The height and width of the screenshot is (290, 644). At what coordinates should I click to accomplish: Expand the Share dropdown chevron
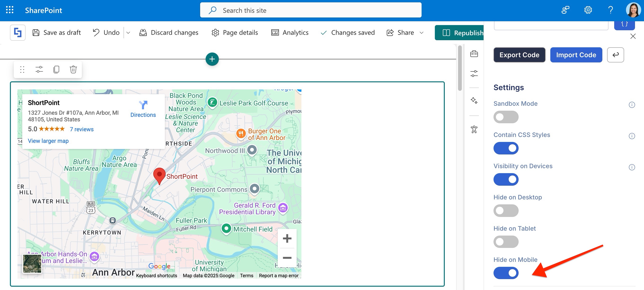click(x=422, y=33)
